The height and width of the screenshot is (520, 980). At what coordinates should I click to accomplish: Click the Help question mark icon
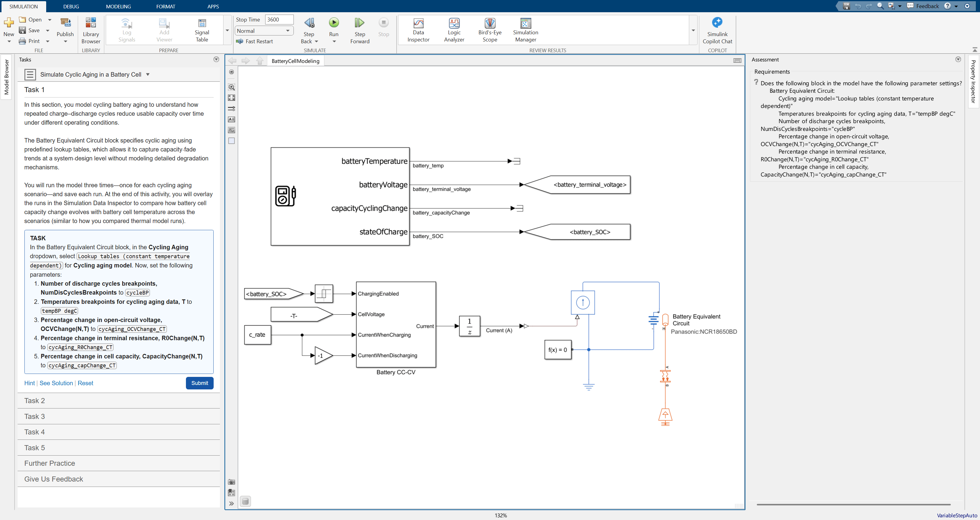coord(947,6)
